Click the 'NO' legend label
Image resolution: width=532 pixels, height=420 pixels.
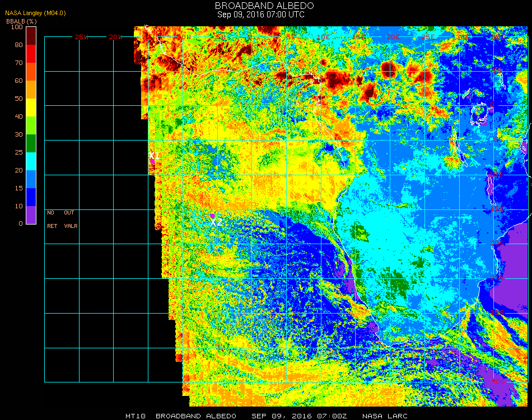coord(50,213)
